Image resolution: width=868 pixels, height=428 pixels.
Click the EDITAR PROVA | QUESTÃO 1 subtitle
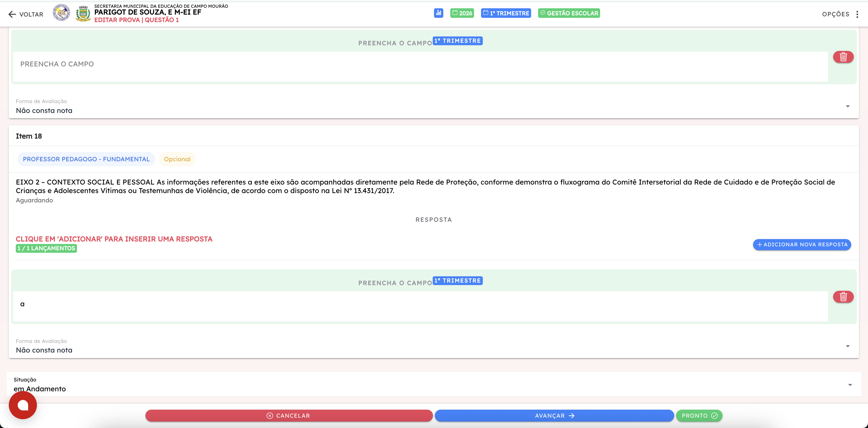[136, 20]
